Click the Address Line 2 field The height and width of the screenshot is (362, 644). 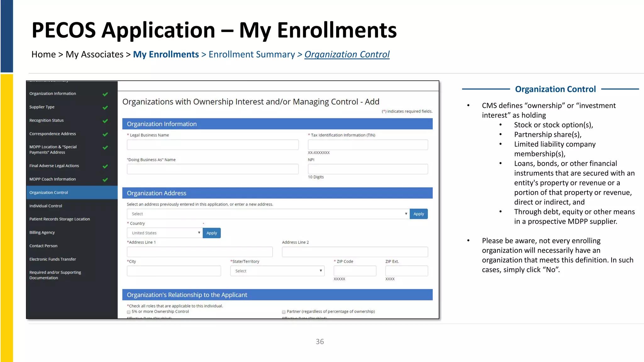click(x=355, y=252)
